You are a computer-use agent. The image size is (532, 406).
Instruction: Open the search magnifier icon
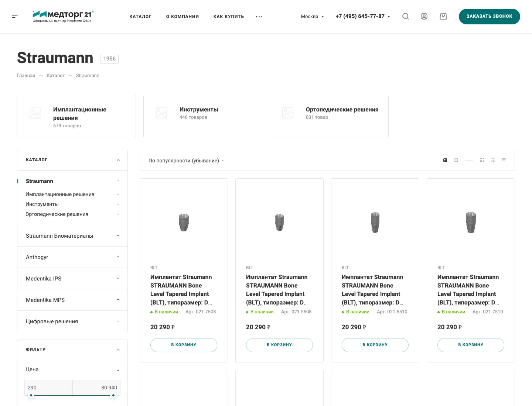coord(406,16)
